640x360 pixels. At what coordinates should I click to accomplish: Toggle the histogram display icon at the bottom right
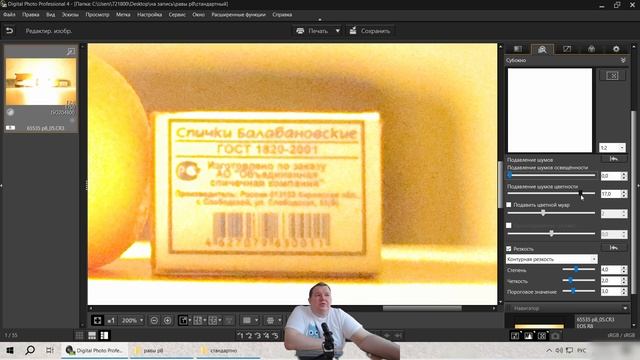coord(529,336)
